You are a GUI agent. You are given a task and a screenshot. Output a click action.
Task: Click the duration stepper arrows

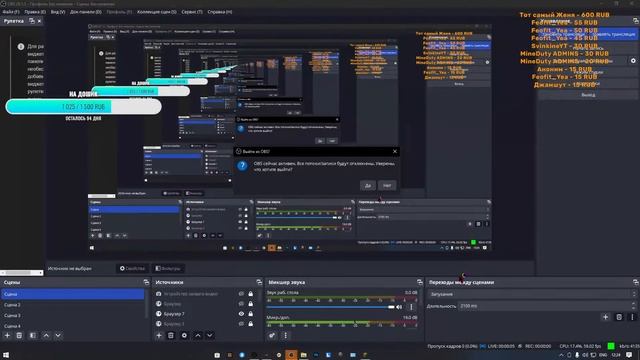point(634,306)
